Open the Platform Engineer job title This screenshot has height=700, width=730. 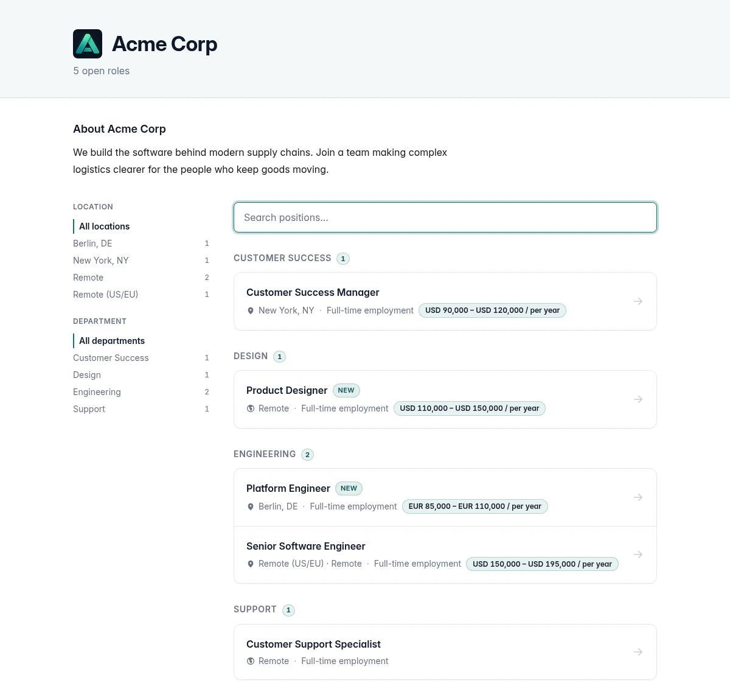[288, 488]
